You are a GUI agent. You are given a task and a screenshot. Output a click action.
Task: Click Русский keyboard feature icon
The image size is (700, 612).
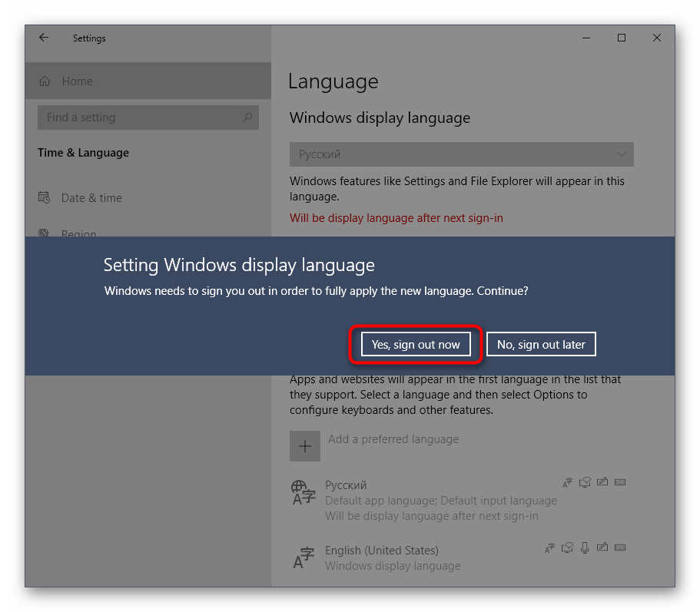coord(620,482)
